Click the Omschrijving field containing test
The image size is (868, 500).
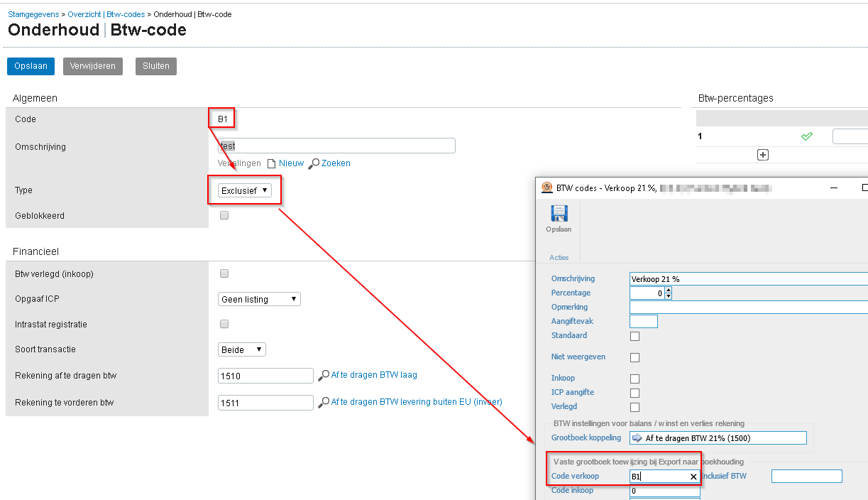[336, 146]
